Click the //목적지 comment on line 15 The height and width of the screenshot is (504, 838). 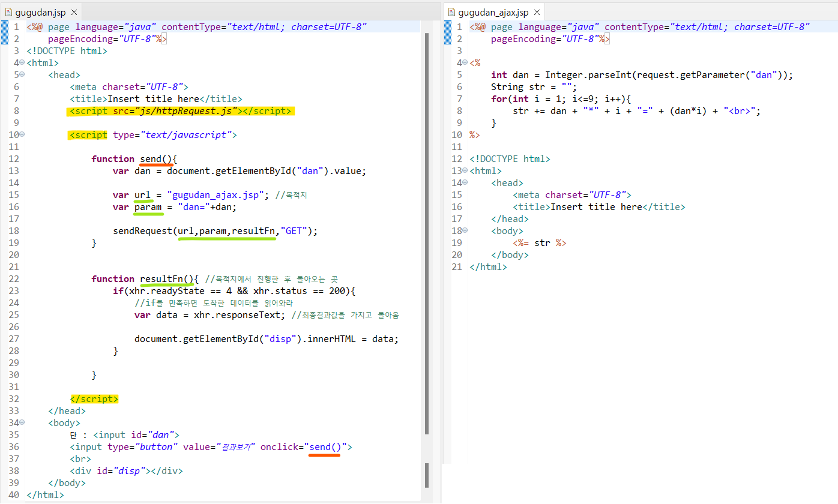291,194
